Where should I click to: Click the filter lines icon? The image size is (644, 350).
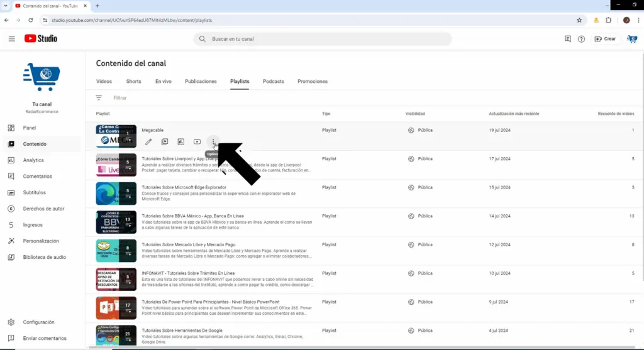[99, 97]
